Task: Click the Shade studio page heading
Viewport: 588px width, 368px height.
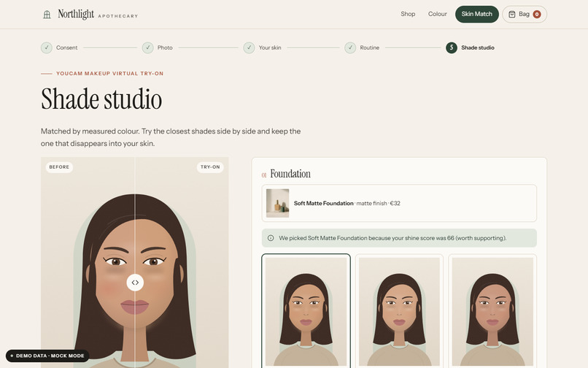Action: click(x=101, y=99)
